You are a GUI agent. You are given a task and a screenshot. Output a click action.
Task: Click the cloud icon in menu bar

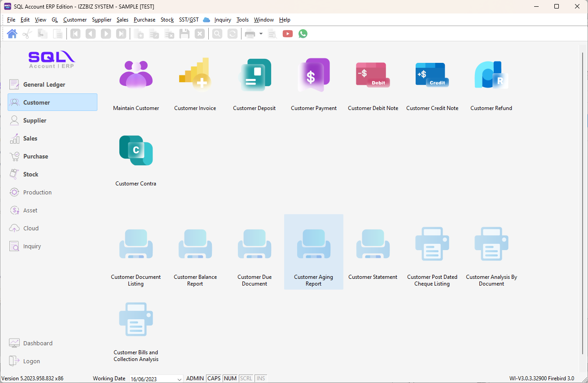[x=206, y=20]
